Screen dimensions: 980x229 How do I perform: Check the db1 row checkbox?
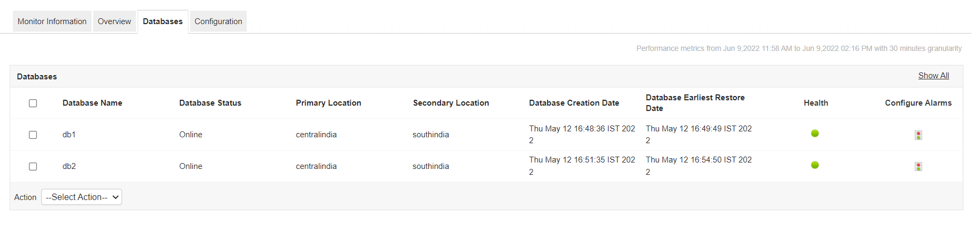point(33,135)
